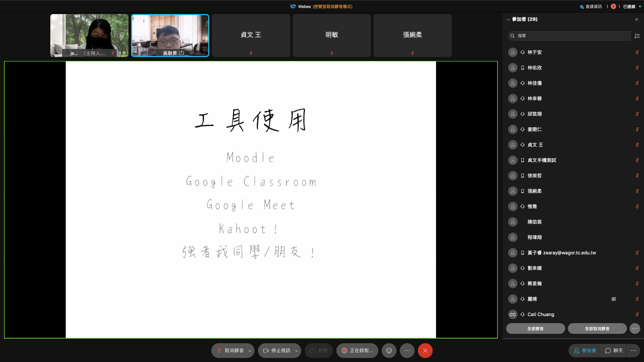This screenshot has width=644, height=362.
Task: Click the recording indicator in title bar
Action: [613, 6]
